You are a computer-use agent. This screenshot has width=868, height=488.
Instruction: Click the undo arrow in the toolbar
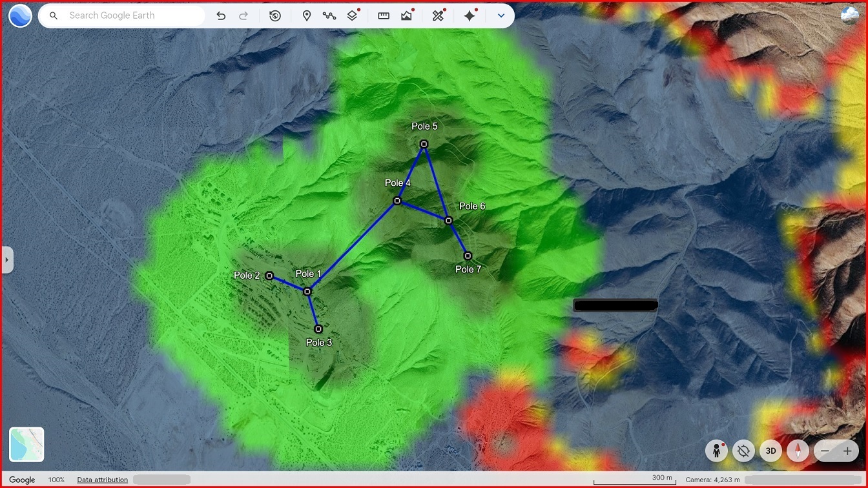pos(221,15)
